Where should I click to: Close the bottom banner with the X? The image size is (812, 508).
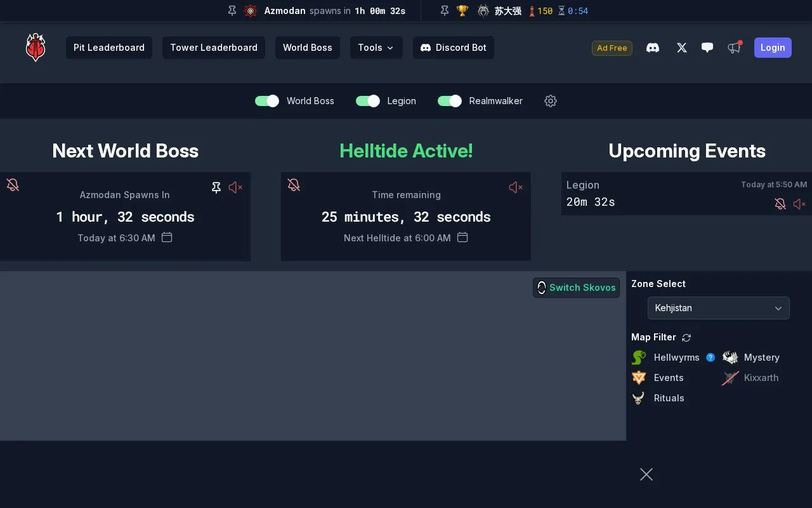click(646, 474)
